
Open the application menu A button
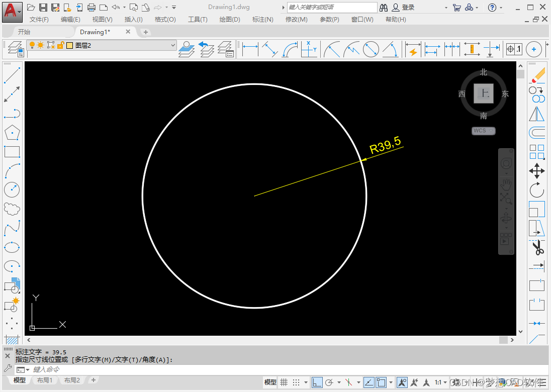tap(12, 12)
